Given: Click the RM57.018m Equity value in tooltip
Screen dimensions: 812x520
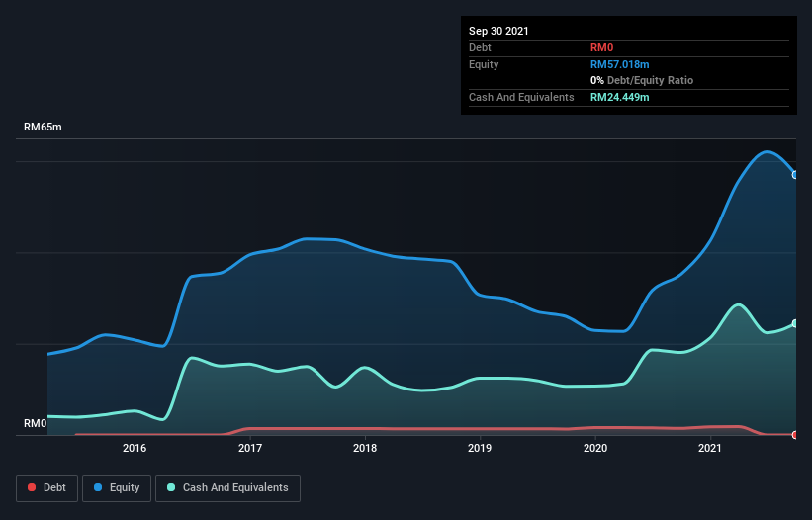Looking at the screenshot, I should coord(619,64).
